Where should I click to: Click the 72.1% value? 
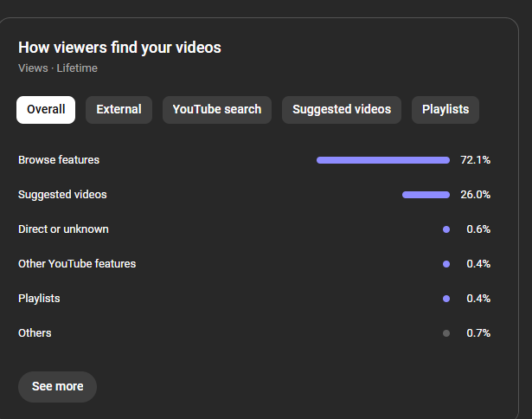coord(475,160)
